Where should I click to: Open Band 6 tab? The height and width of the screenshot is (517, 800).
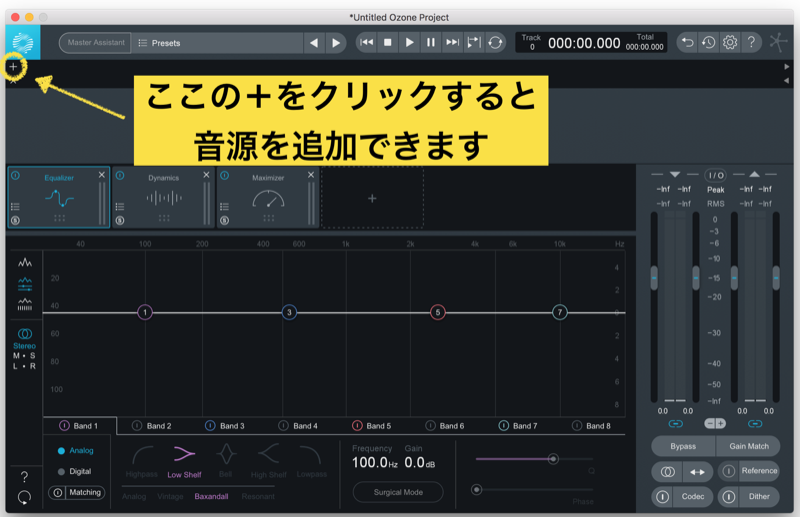[445, 426]
